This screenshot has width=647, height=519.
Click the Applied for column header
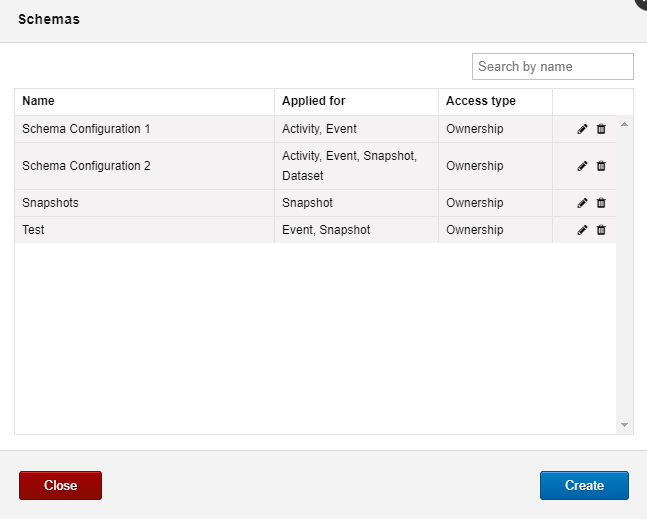point(314,101)
